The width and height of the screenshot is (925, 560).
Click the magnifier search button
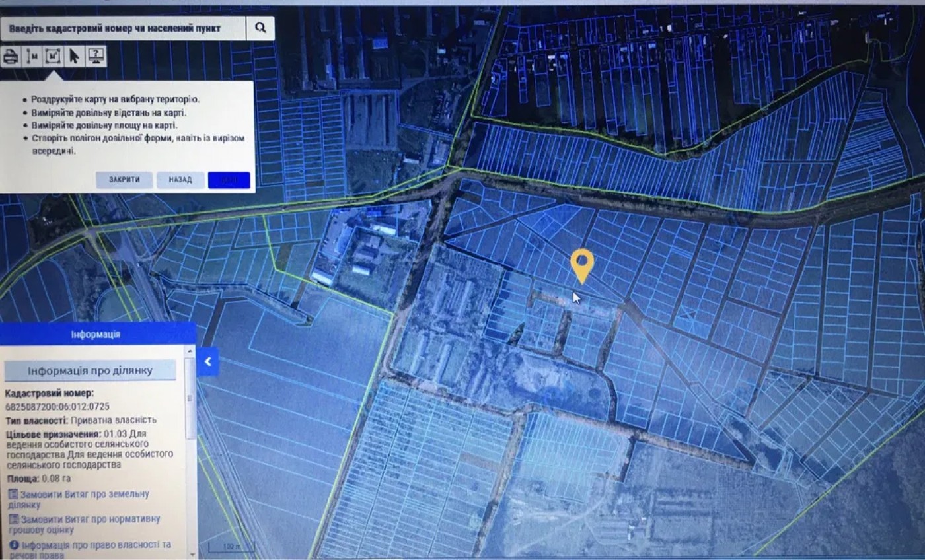click(260, 28)
